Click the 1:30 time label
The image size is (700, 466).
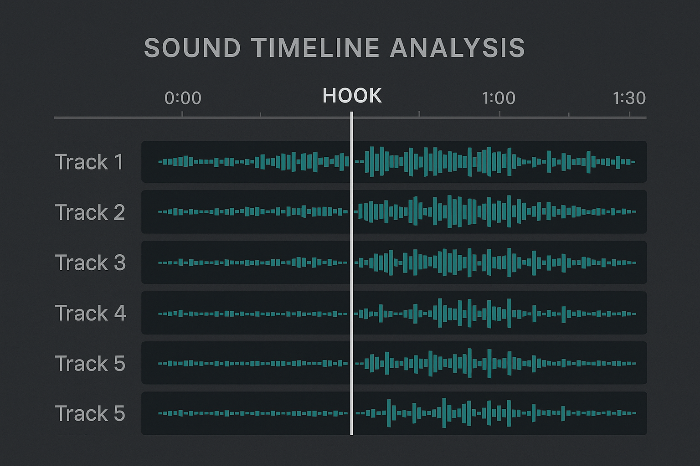(x=629, y=98)
